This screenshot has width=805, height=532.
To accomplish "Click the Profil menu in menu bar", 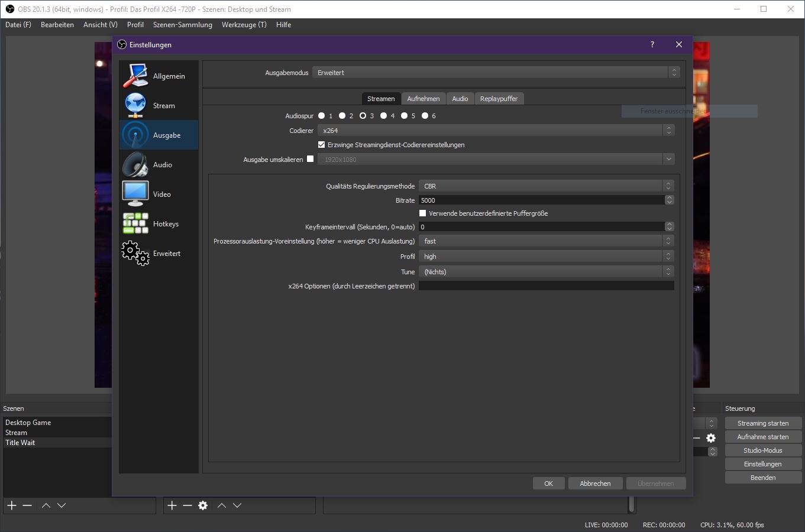I will pyautogui.click(x=135, y=25).
